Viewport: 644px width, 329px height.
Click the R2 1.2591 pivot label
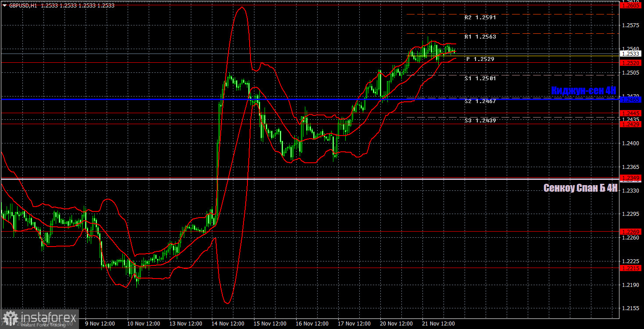(480, 18)
